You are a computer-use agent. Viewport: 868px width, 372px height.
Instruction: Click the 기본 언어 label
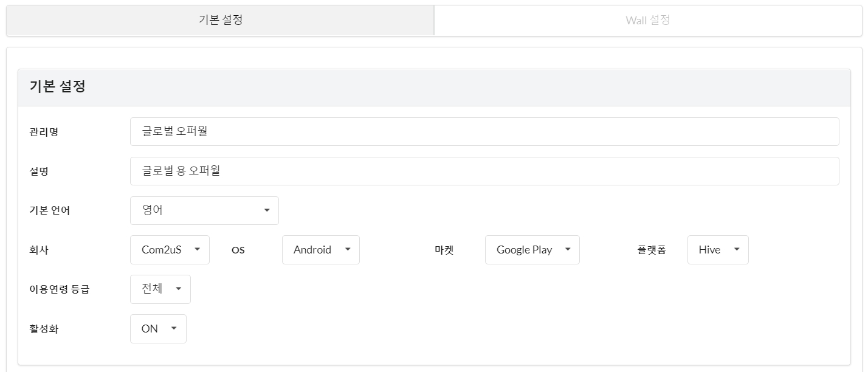coord(50,211)
